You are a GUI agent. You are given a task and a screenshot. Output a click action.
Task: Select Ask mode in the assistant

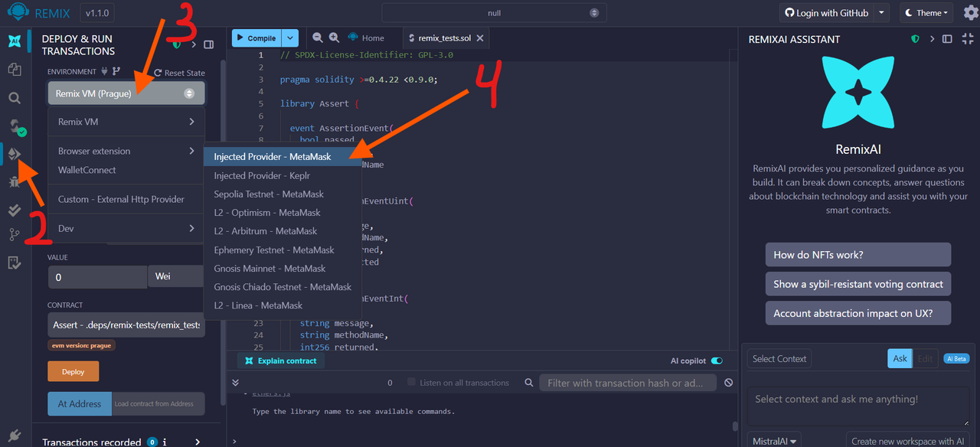[900, 358]
